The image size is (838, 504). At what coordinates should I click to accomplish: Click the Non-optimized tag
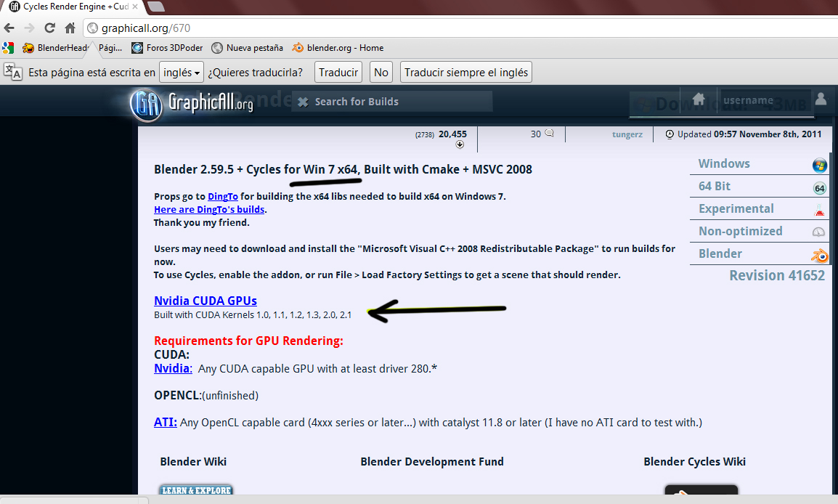tap(740, 231)
